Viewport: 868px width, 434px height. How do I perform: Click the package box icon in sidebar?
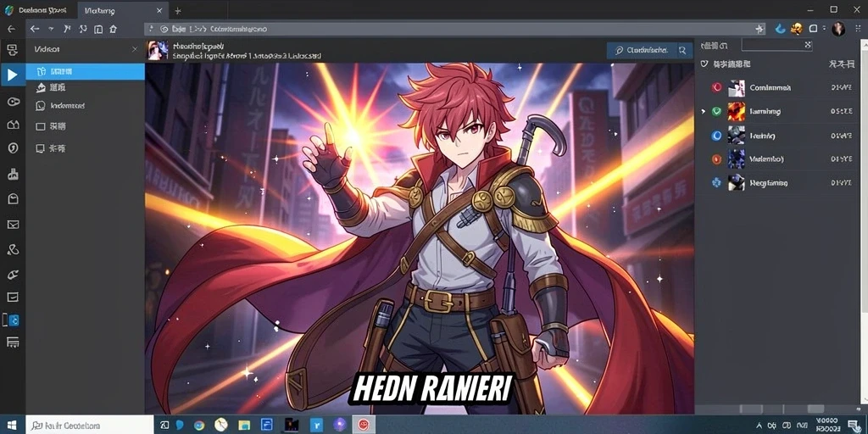pyautogui.click(x=13, y=199)
